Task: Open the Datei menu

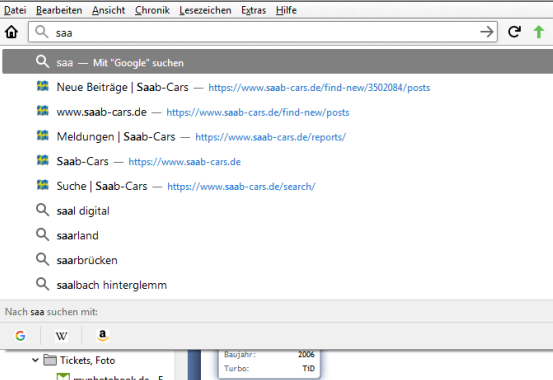Action: pyautogui.click(x=15, y=10)
